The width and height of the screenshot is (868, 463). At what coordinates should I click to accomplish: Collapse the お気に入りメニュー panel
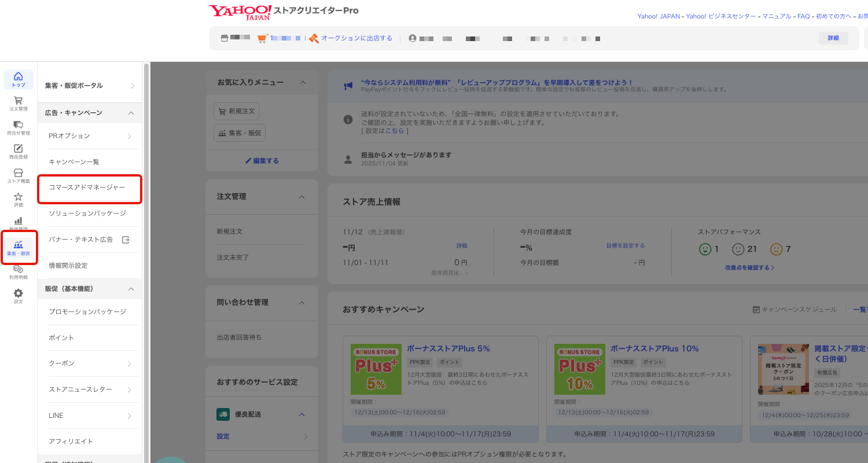302,82
